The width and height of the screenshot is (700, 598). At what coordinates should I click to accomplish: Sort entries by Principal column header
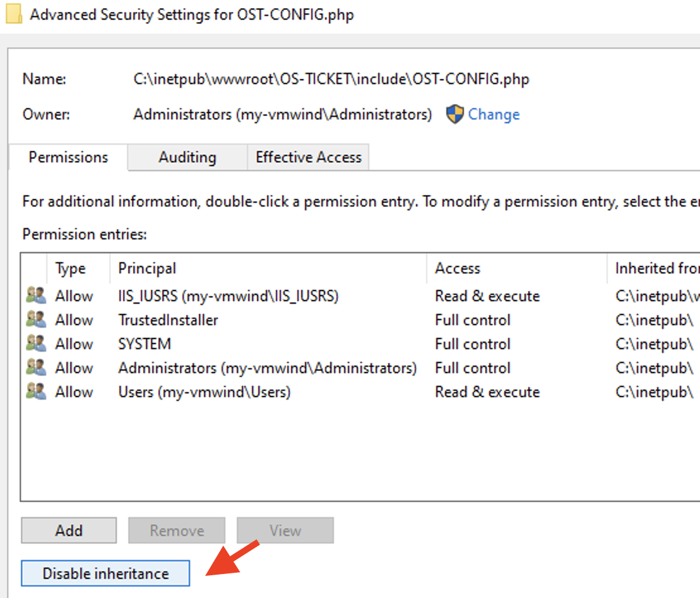147,268
